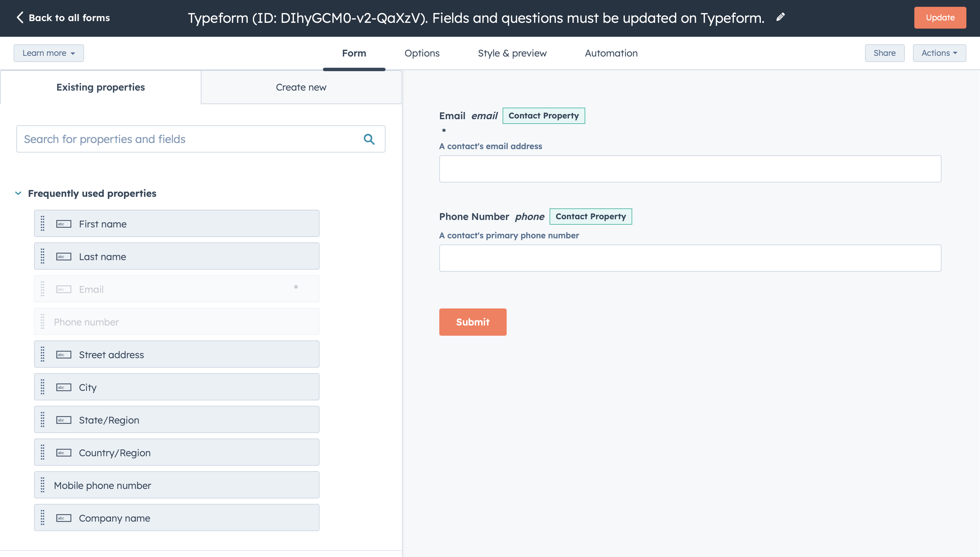980x557 pixels.
Task: Select the First name property
Action: (x=177, y=223)
